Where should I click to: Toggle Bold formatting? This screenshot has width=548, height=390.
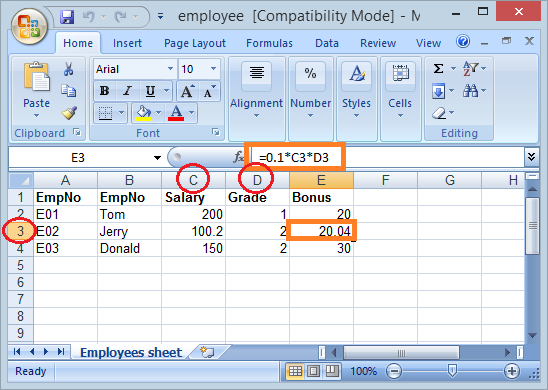[104, 91]
